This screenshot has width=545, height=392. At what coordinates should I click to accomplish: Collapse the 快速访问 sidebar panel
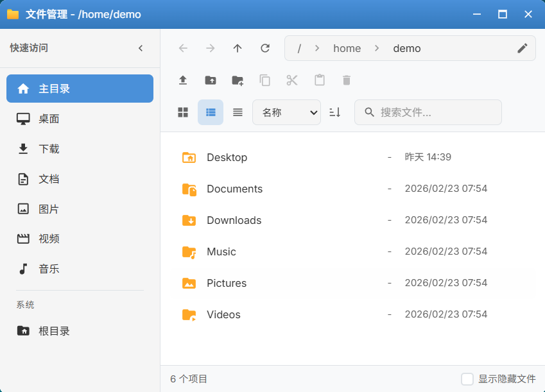(x=141, y=47)
